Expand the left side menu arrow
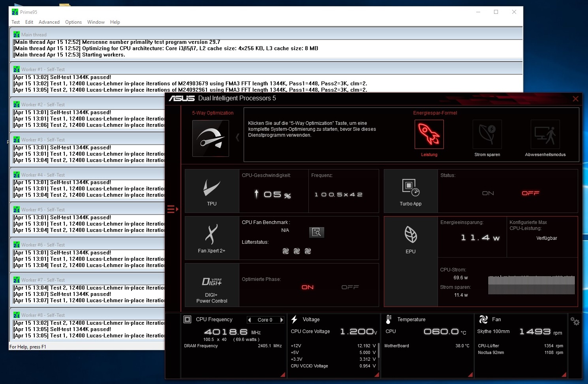 click(173, 209)
